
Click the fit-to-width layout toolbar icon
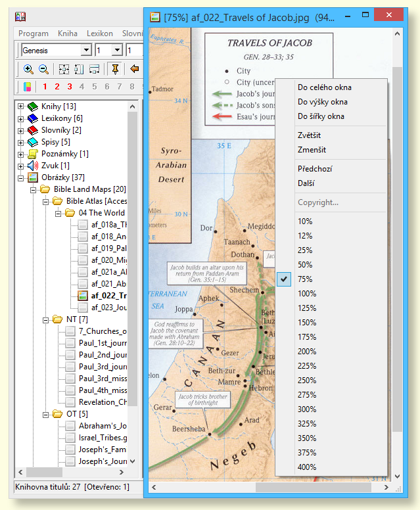(x=94, y=69)
